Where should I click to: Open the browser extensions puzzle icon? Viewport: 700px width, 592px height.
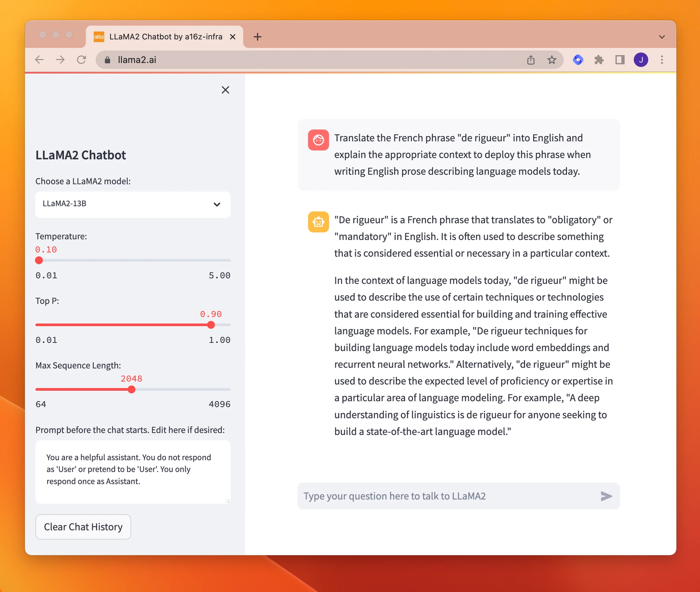[599, 59]
